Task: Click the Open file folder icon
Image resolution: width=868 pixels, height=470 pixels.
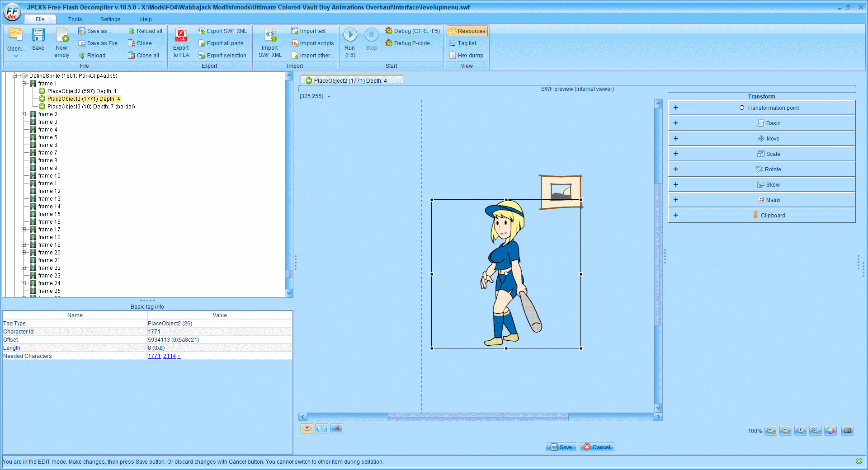Action: pos(16,35)
